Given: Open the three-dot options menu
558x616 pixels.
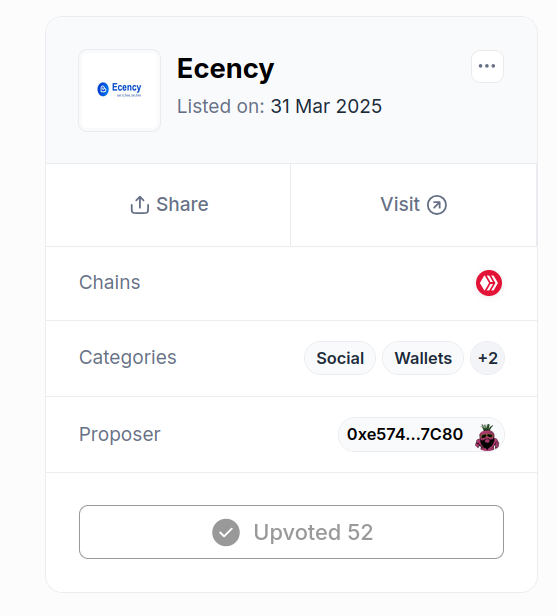Looking at the screenshot, I should pos(487,66).
